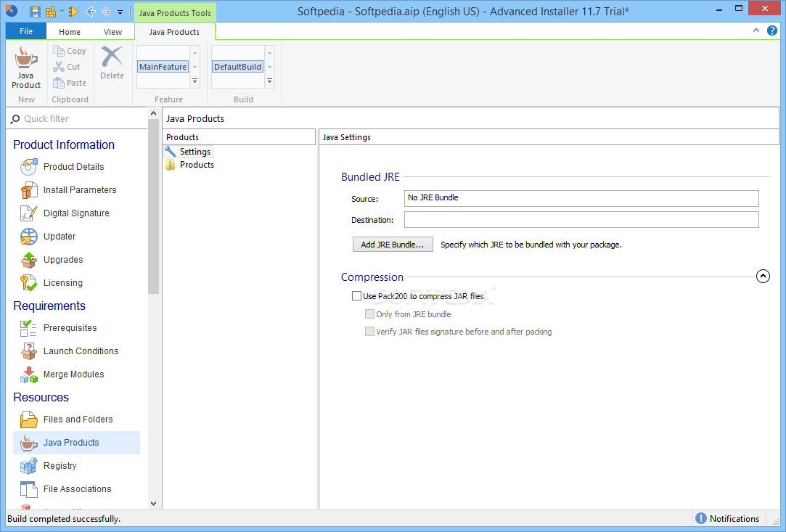Enable Use Pack200 to compress JAR files
The width and height of the screenshot is (786, 532).
(356, 296)
